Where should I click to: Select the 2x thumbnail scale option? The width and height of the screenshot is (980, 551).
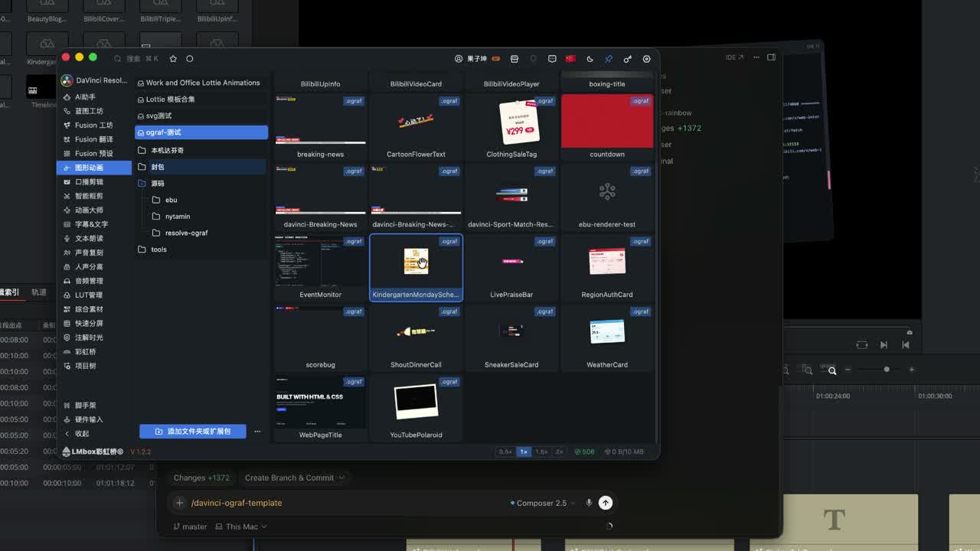559,452
